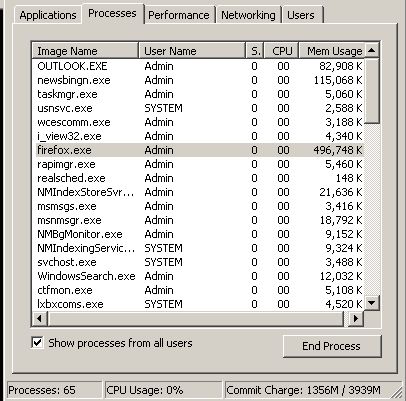The height and width of the screenshot is (401, 406).
Task: Click the horizontal scrollbar track
Action: click(x=195, y=319)
